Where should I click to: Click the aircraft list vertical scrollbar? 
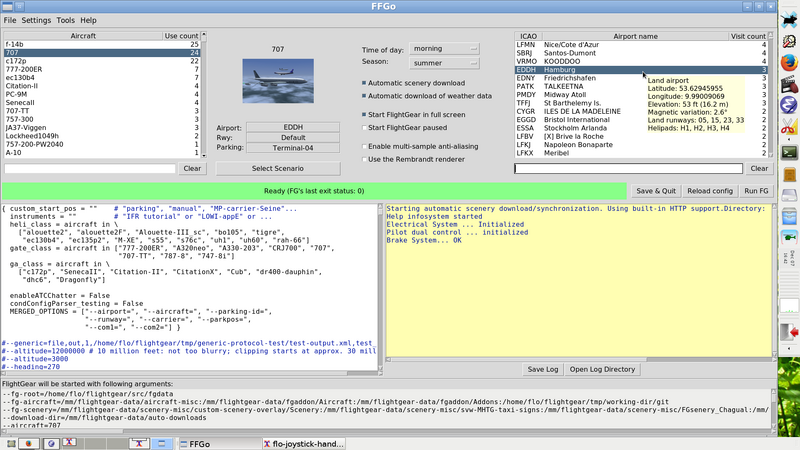[204, 95]
